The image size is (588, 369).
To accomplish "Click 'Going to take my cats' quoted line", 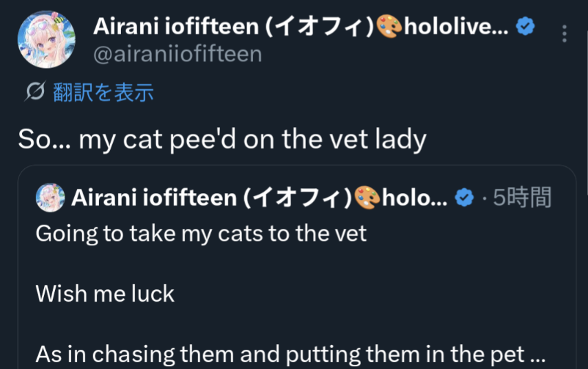I will tap(201, 234).
